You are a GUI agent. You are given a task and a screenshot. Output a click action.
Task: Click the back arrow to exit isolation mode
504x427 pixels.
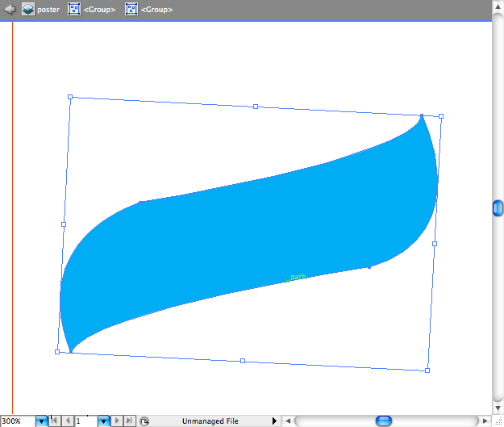coord(10,10)
